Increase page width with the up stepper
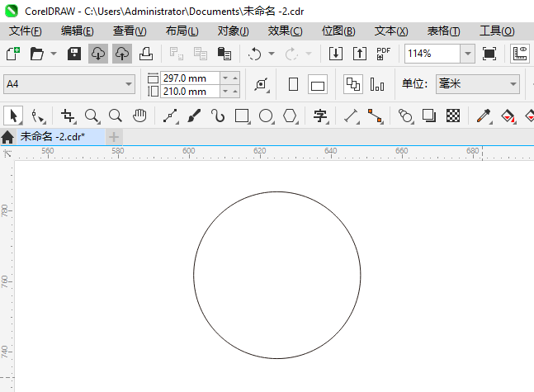The image size is (534, 392). click(x=235, y=78)
